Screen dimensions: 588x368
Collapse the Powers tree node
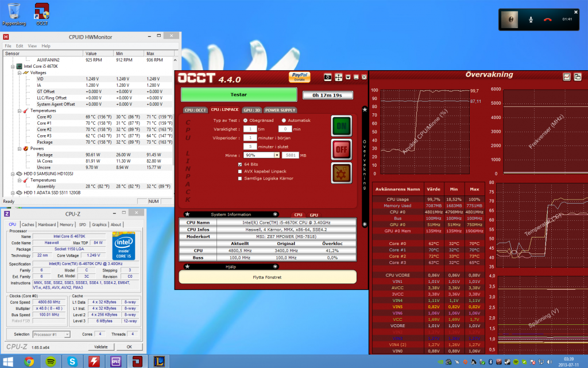point(20,149)
